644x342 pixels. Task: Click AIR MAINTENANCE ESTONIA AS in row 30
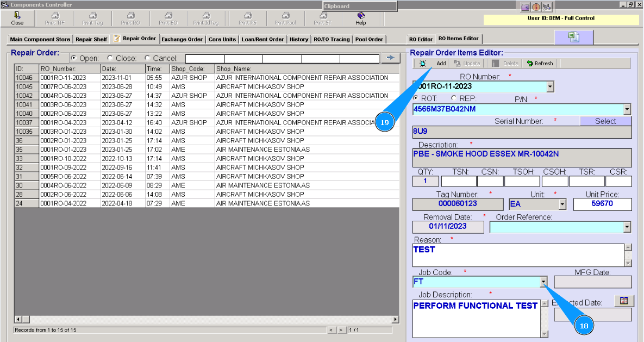[x=263, y=185]
